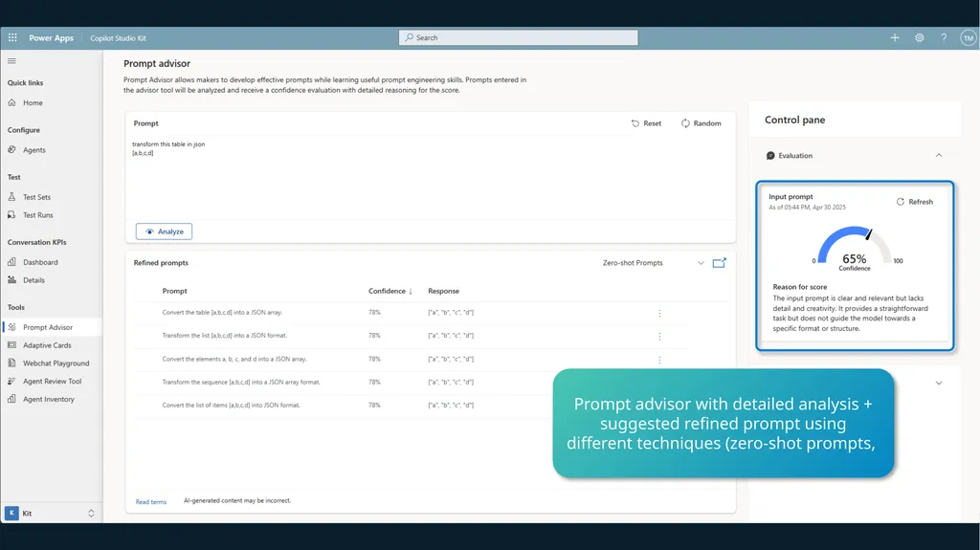The width and height of the screenshot is (980, 550).
Task: Open more options for 'Convert the table' row
Action: point(659,313)
